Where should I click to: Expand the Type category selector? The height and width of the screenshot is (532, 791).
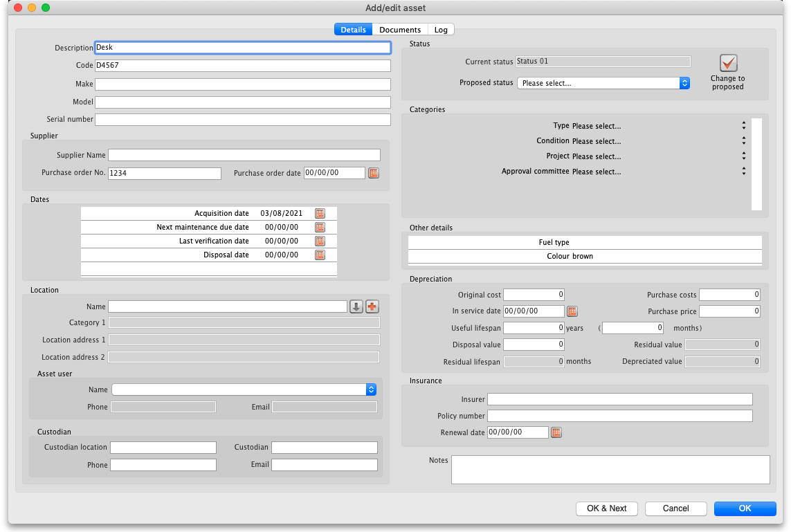(x=657, y=126)
